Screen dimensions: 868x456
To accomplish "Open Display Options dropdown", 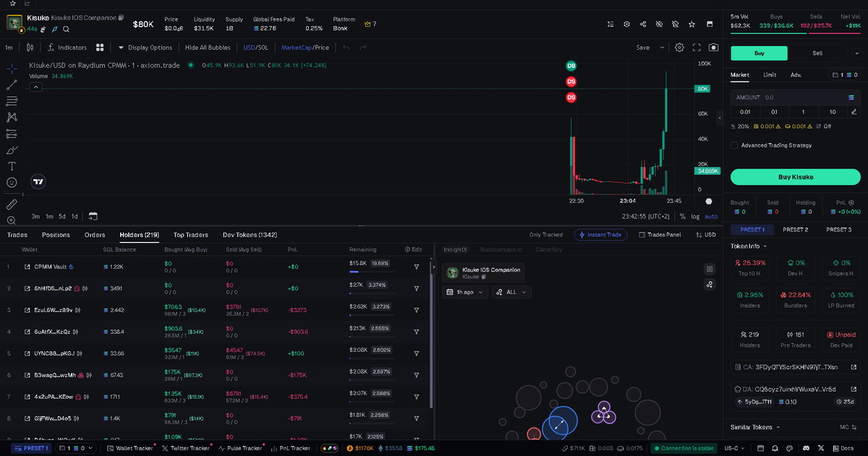I will (145, 48).
